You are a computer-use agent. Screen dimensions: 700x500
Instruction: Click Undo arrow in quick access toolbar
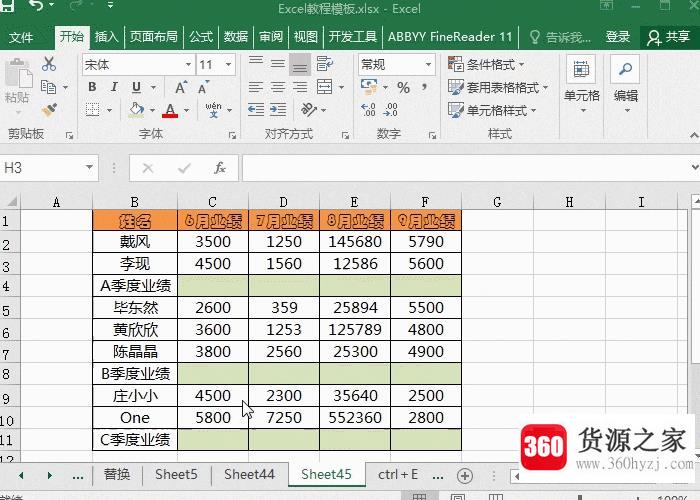(38, 5)
